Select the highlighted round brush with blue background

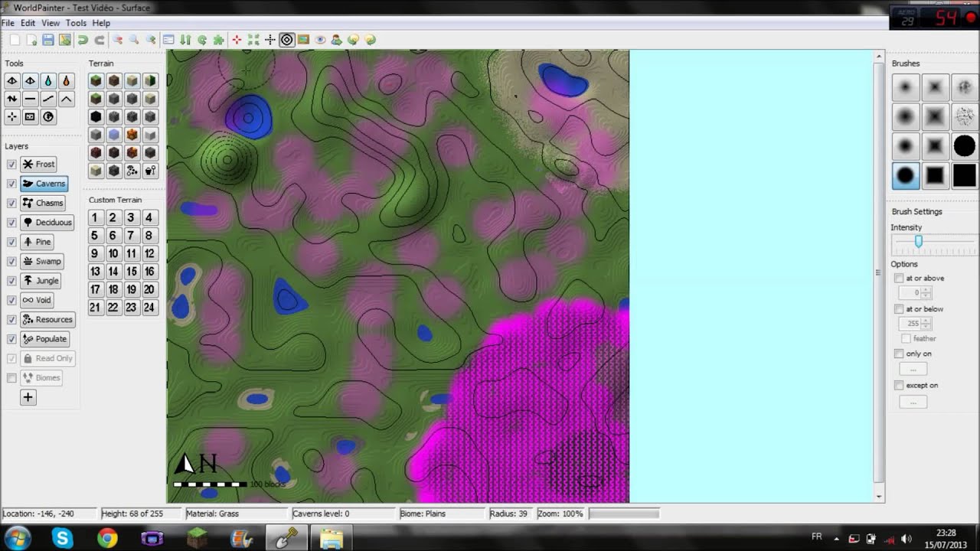click(x=905, y=176)
